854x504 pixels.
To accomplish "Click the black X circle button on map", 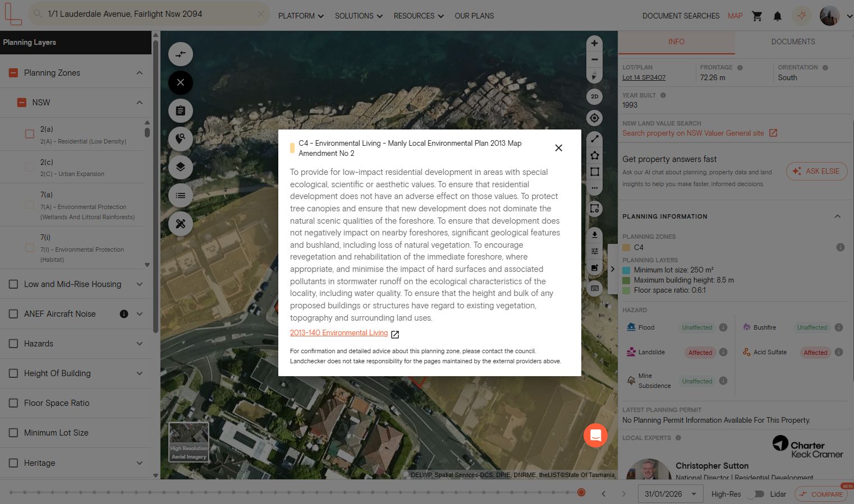I will [x=181, y=82].
